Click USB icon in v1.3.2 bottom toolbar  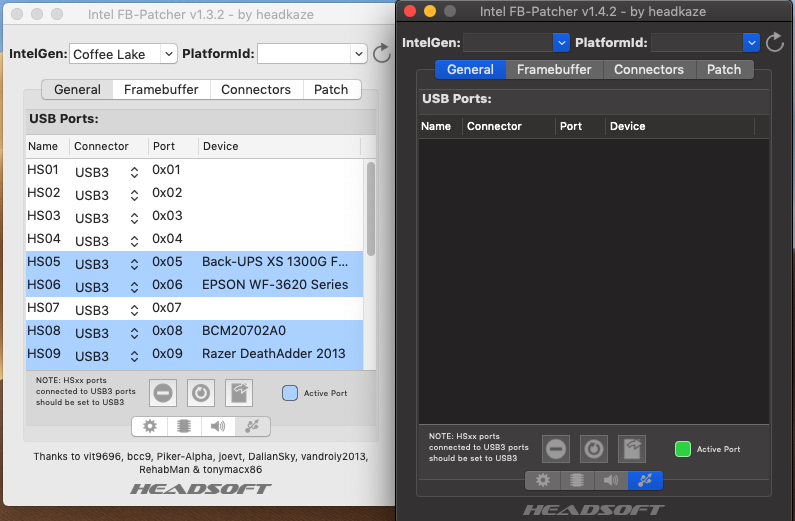pos(252,426)
